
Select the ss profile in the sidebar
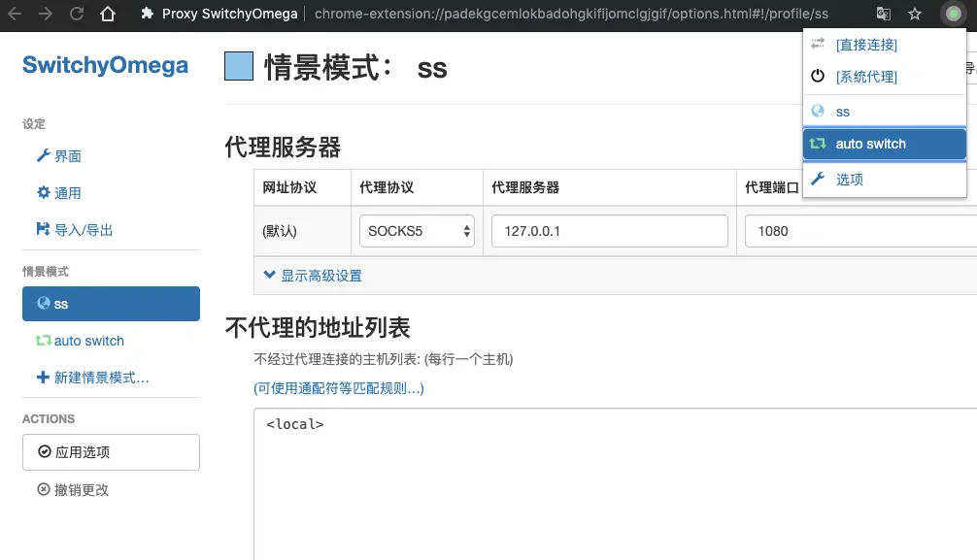[111, 304]
